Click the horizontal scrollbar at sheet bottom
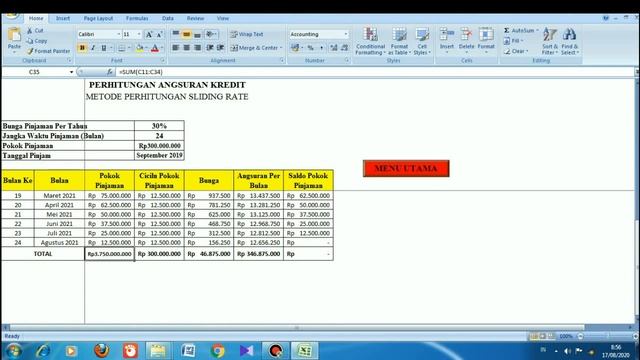Image resolution: width=640 pixels, height=360 pixels. 297,327
